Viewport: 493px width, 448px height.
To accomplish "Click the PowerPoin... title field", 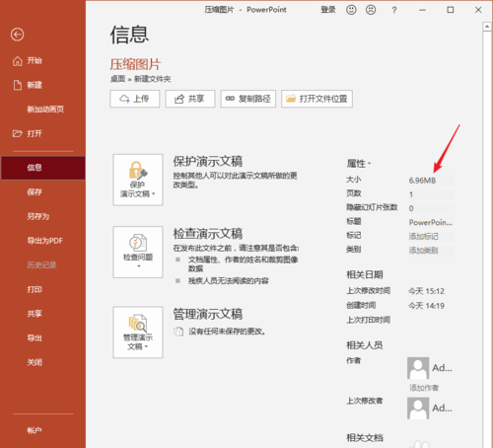I will [x=431, y=222].
